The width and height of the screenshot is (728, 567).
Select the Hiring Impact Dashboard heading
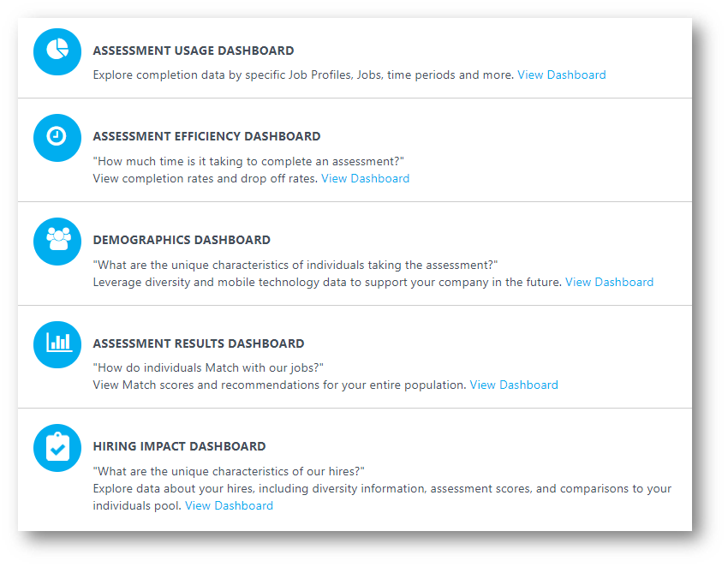point(179,446)
